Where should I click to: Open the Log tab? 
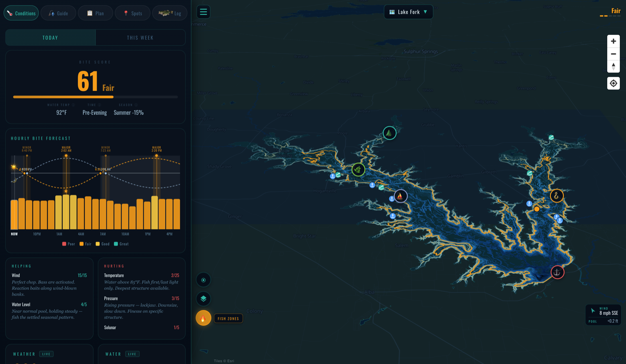(x=170, y=13)
